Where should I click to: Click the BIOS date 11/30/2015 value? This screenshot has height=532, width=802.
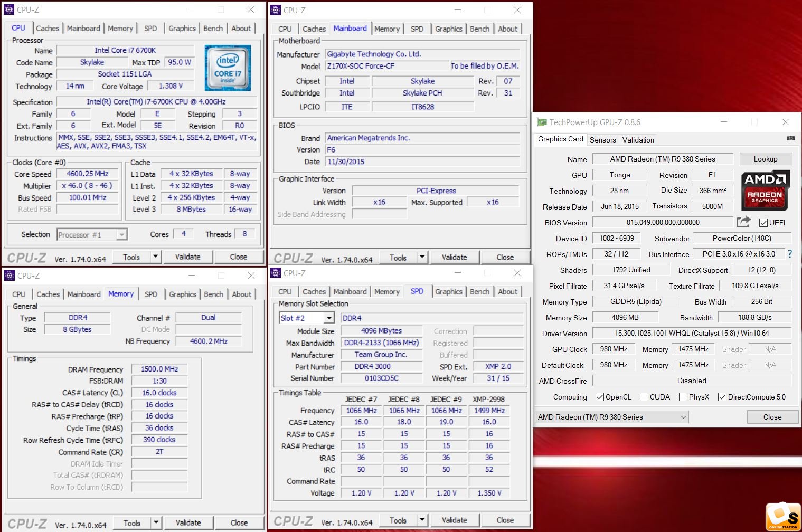[x=422, y=161]
